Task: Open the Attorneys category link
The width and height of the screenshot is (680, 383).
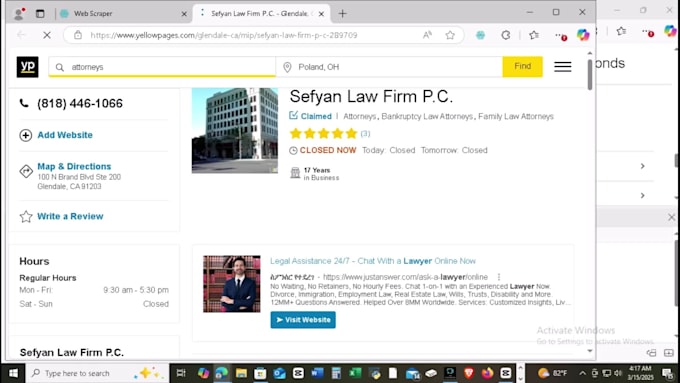Action: pos(360,116)
